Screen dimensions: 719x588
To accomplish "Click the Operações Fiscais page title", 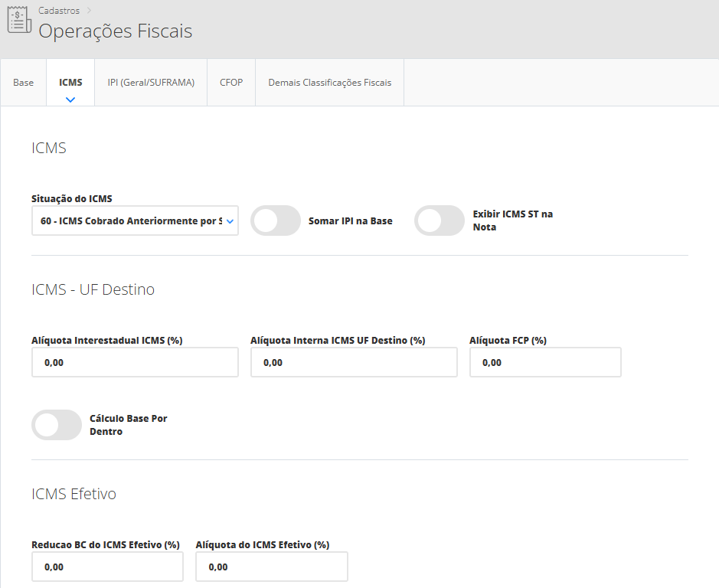I will click(115, 31).
